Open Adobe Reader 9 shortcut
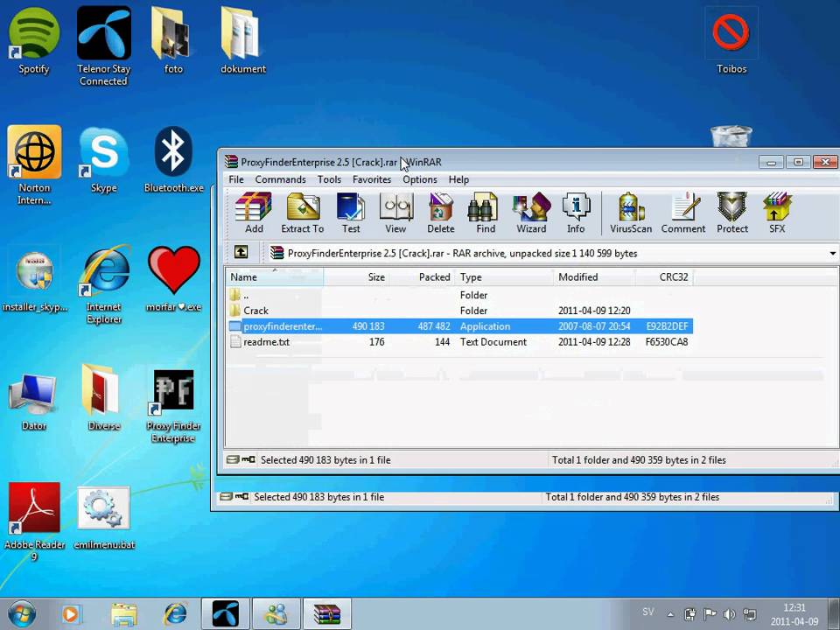The width and height of the screenshot is (840, 630). (x=34, y=521)
